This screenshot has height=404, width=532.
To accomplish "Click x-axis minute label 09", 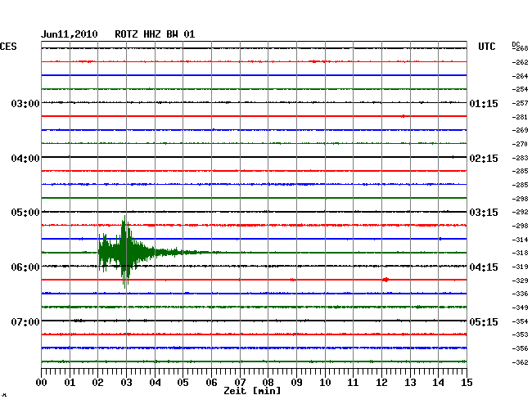I will coord(296,383).
